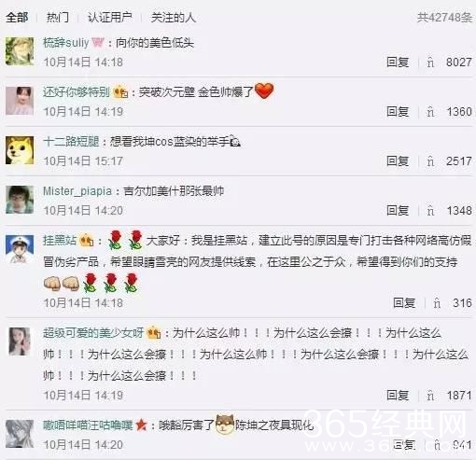The width and height of the screenshot is (476, 460).
Task: Like the 十二路短腿 comment with 2517 likes
Action: 430,161
